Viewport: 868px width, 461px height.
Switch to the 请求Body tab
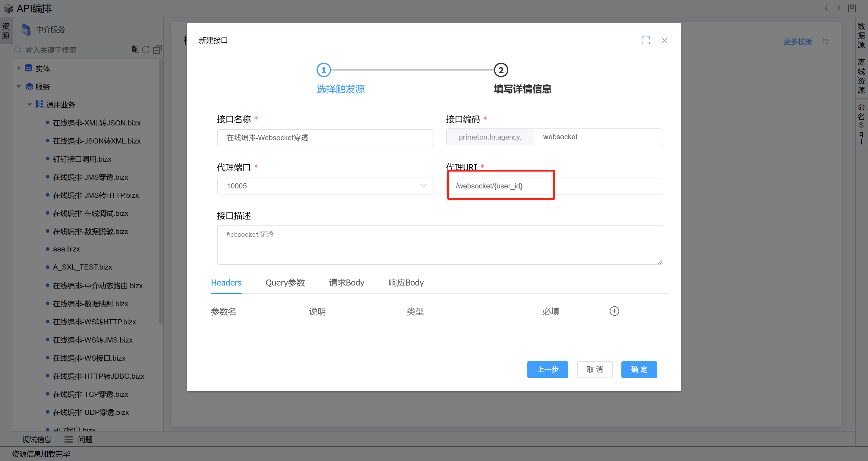click(x=346, y=283)
